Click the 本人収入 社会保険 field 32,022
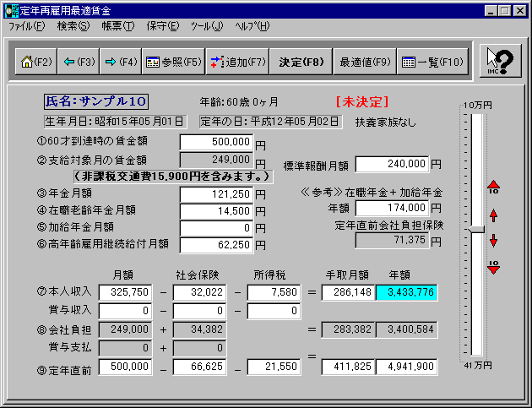 click(x=199, y=292)
